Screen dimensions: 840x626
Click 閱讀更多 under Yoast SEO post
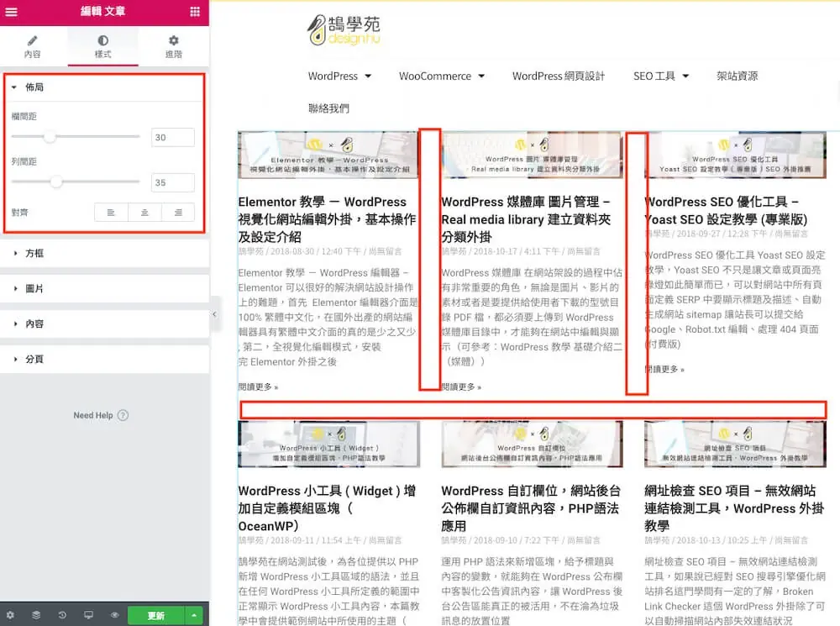point(664,369)
